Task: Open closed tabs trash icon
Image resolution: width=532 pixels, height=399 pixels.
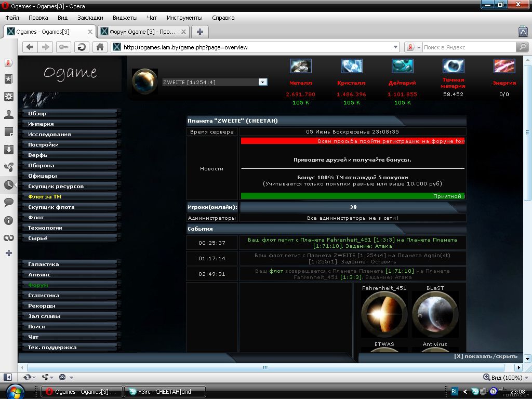Action: [x=523, y=32]
